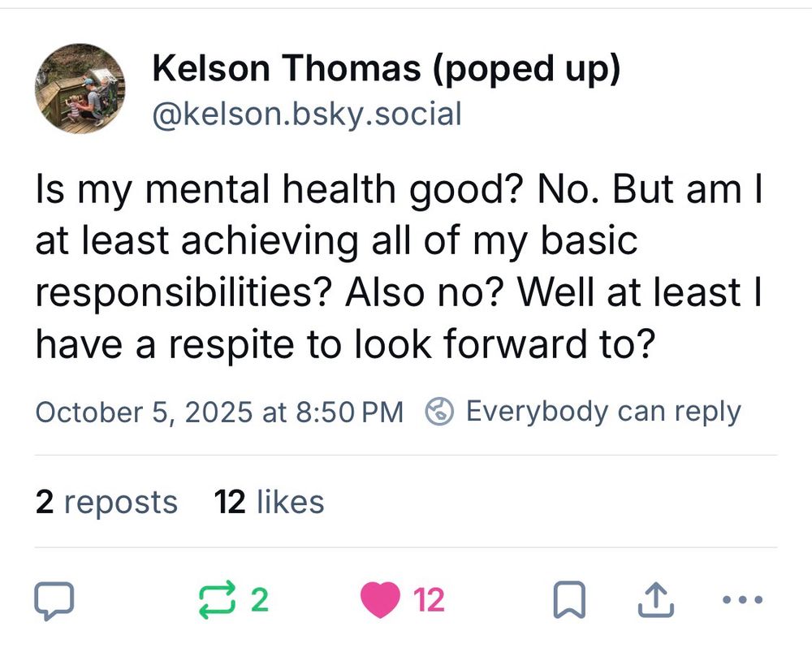The image size is (812, 648).
Task: Visit the @kelson.bsky.social handle link
Action: (x=307, y=114)
